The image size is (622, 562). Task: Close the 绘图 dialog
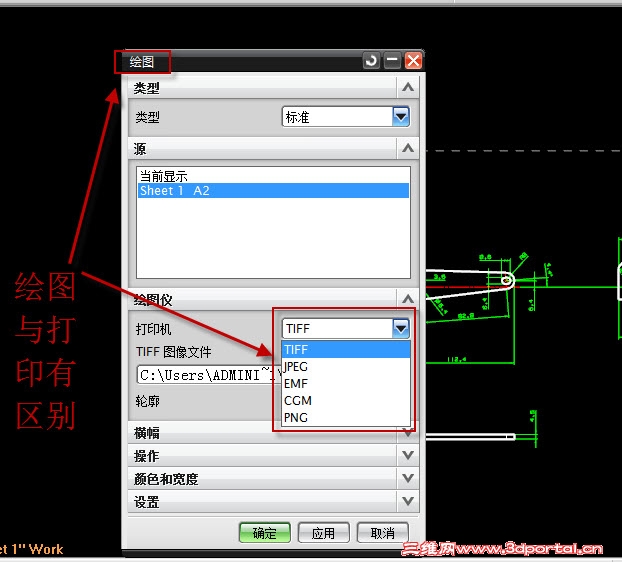pyautogui.click(x=413, y=61)
